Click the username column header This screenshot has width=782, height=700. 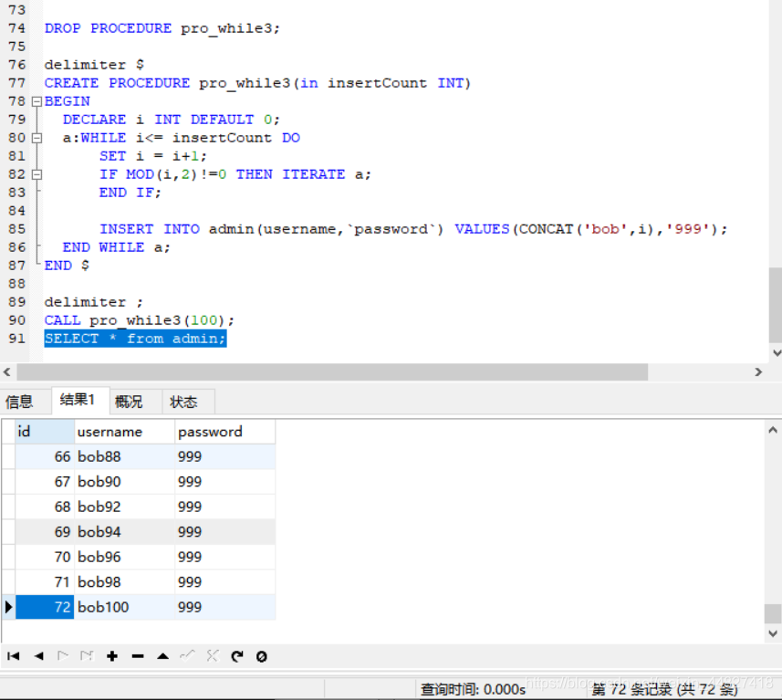[x=125, y=432]
